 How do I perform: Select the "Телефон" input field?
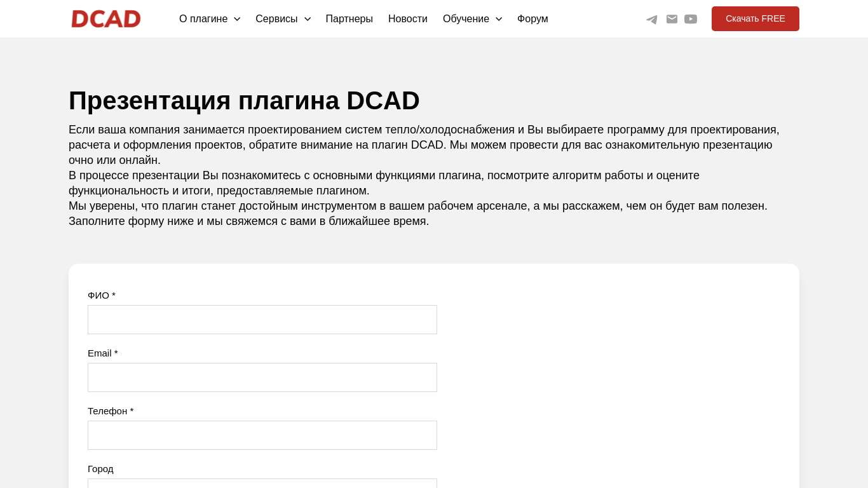(262, 435)
